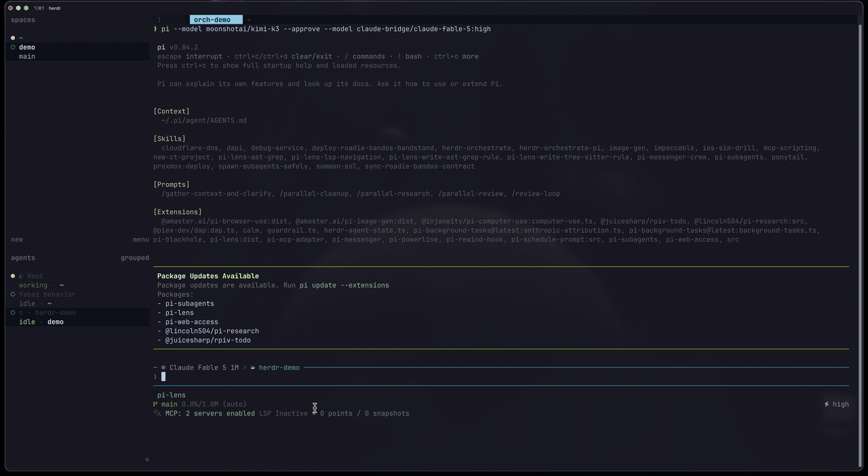Click @juicesharp/rpiv-todo in Packages list
Image resolution: width=868 pixels, height=476 pixels.
pos(208,340)
